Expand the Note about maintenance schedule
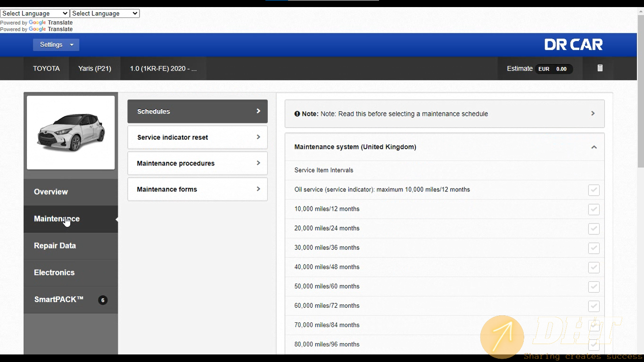644x362 pixels. pyautogui.click(x=445, y=114)
